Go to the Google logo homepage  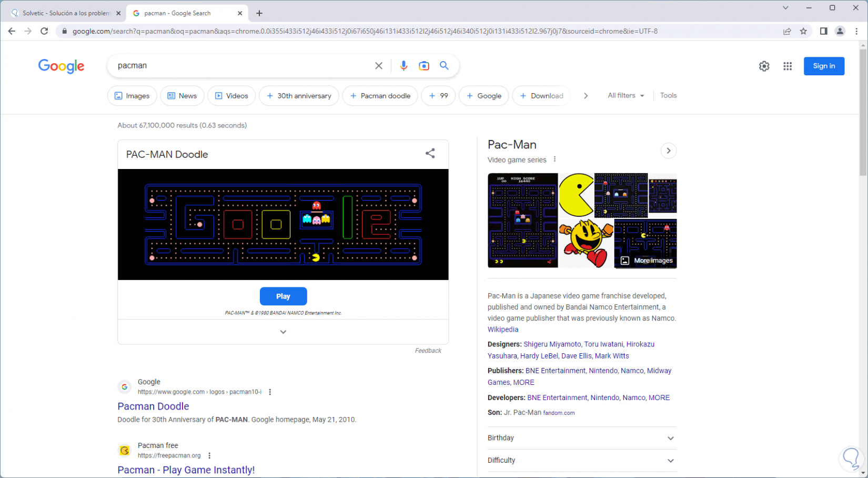point(61,66)
